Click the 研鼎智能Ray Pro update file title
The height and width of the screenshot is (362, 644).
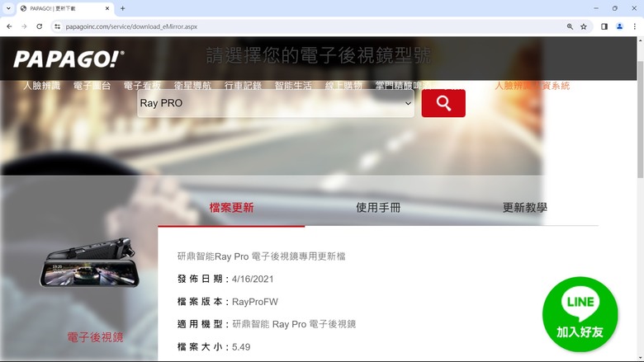[261, 256]
